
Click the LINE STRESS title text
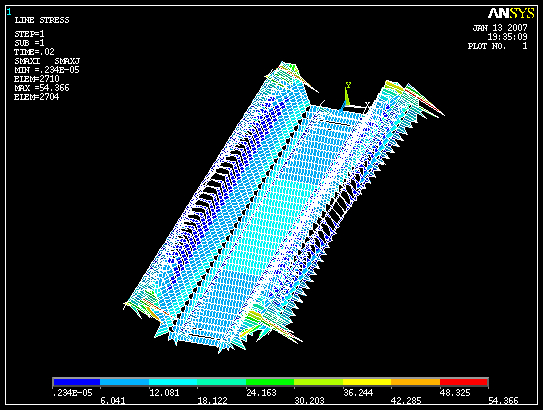click(x=42, y=20)
